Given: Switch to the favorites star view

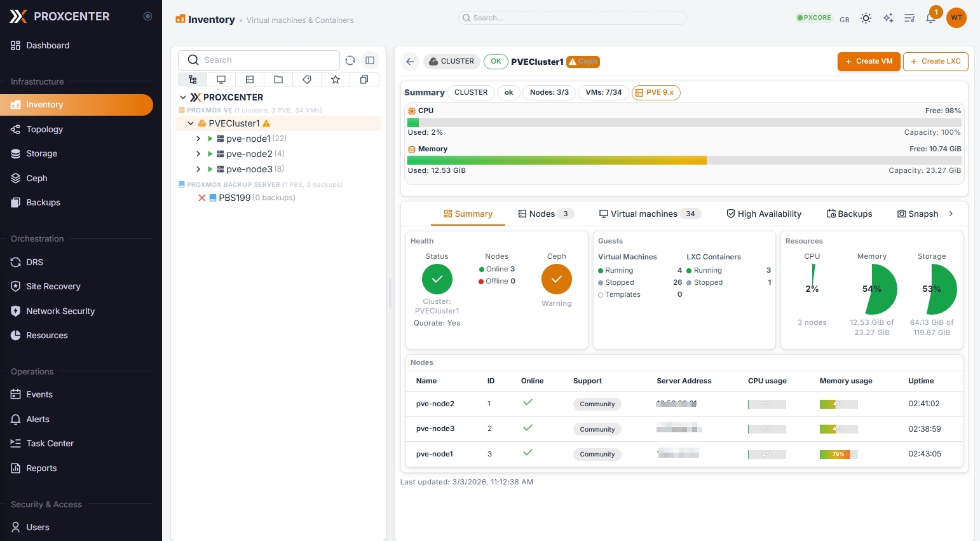Looking at the screenshot, I should coord(336,79).
